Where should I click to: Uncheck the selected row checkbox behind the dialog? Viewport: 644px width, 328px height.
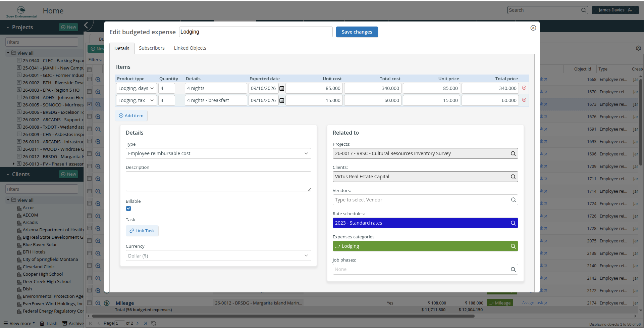[90, 104]
